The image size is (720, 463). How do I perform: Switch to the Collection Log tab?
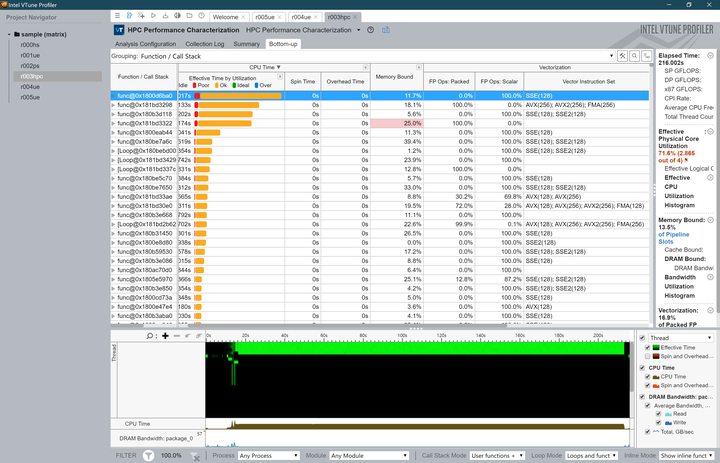[x=205, y=44]
